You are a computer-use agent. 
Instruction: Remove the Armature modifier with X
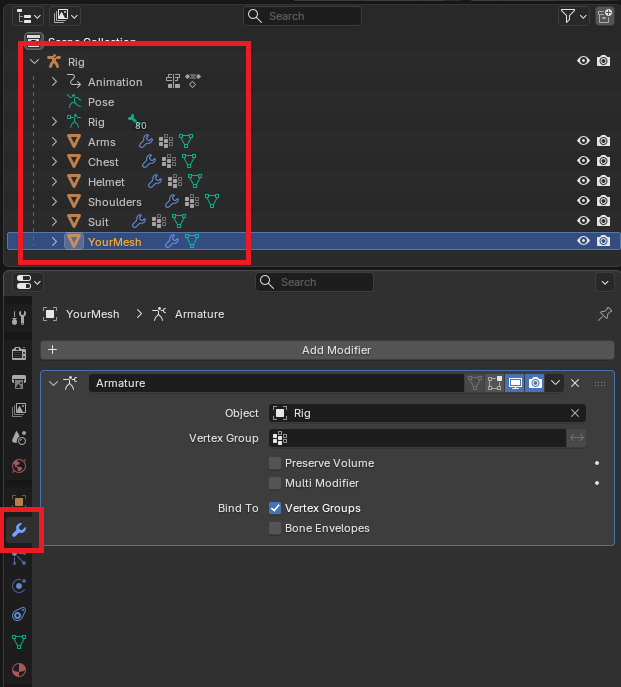pos(575,383)
